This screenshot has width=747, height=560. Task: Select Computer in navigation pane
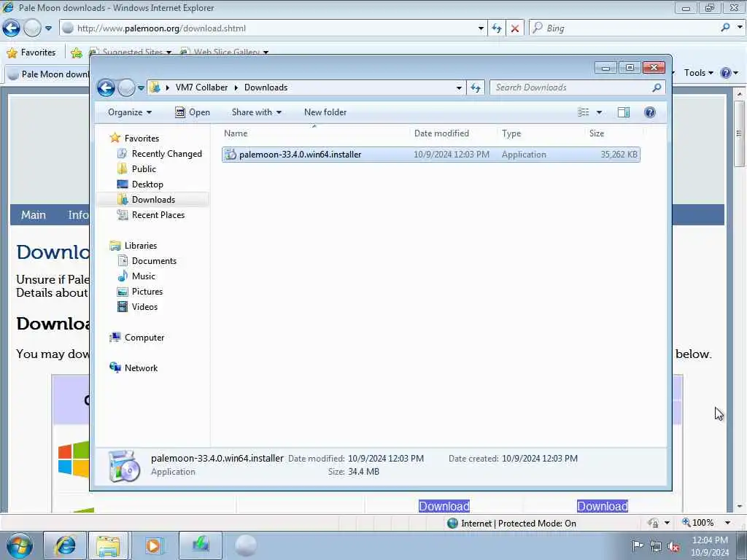(144, 338)
